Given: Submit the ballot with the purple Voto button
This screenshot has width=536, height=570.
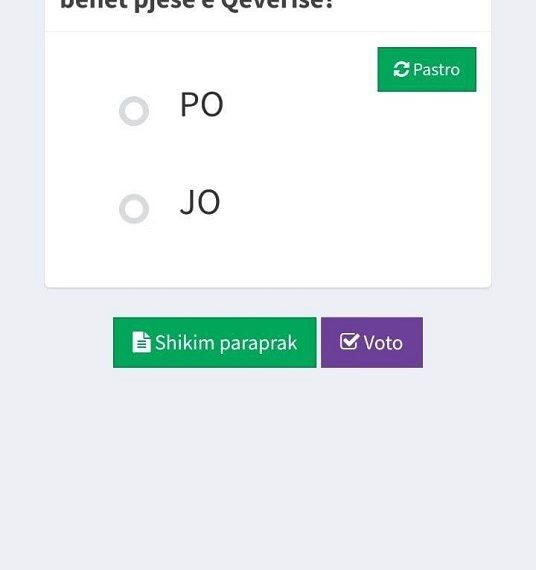Looking at the screenshot, I should coord(372,342).
